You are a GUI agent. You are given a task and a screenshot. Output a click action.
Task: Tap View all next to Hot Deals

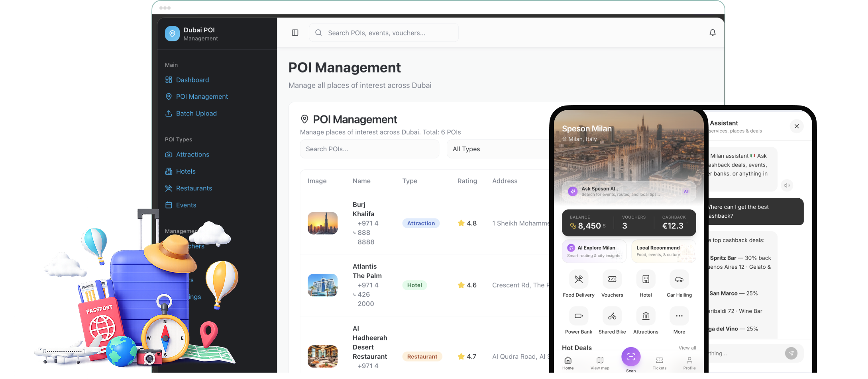(x=687, y=348)
